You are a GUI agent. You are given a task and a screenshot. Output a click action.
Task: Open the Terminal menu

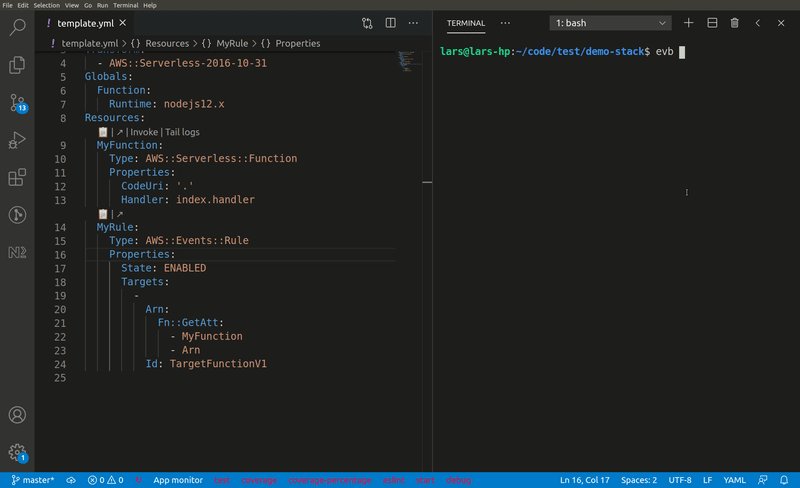pyautogui.click(x=126, y=5)
